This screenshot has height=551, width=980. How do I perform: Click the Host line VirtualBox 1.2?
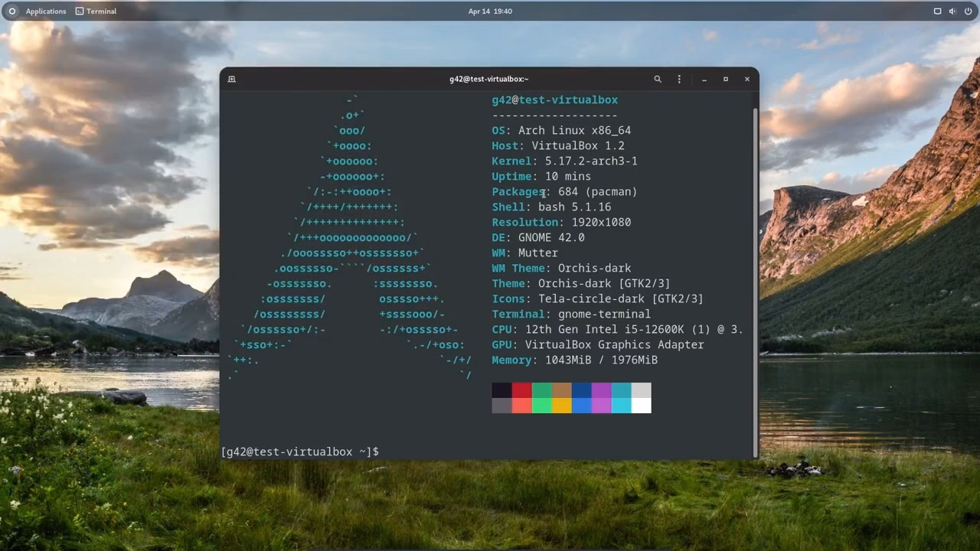click(x=558, y=145)
